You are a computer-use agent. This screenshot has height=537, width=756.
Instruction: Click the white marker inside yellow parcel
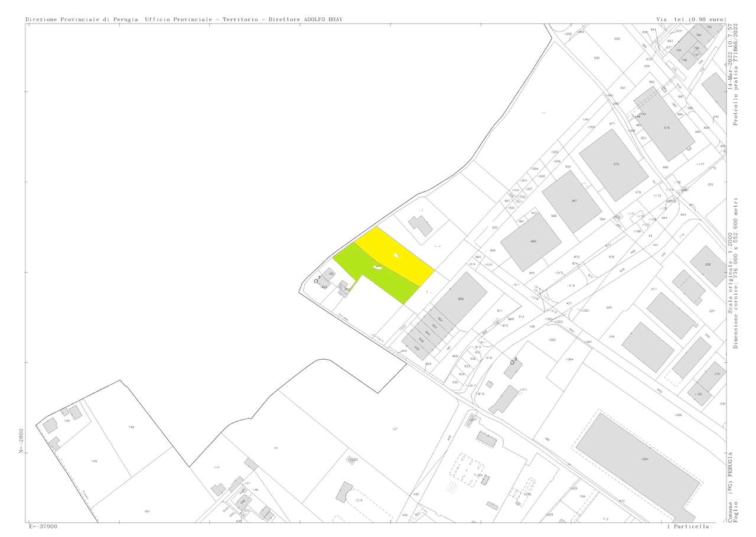(x=396, y=255)
